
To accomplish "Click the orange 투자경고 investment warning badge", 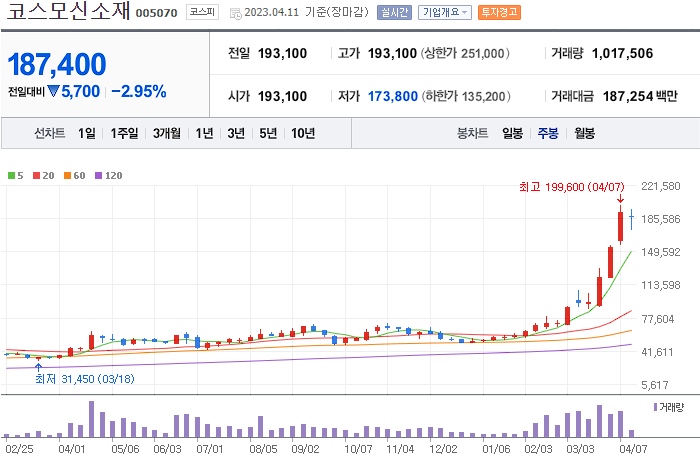I will (x=499, y=13).
